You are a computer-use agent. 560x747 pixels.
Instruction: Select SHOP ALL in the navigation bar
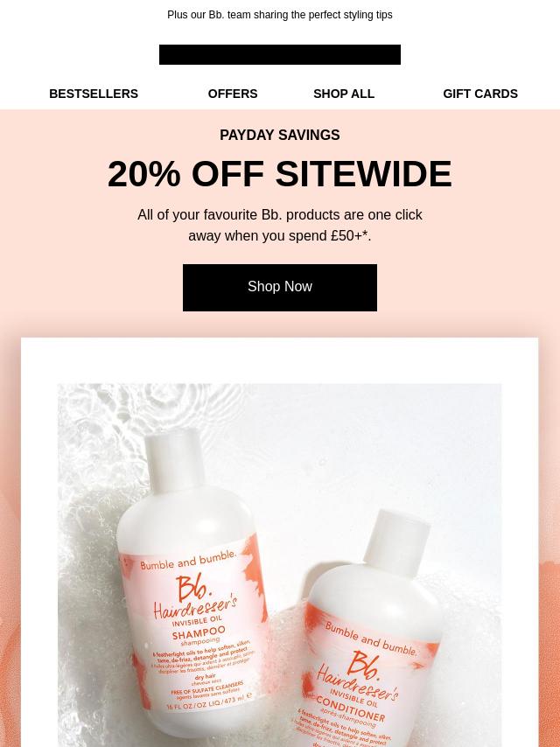[344, 94]
